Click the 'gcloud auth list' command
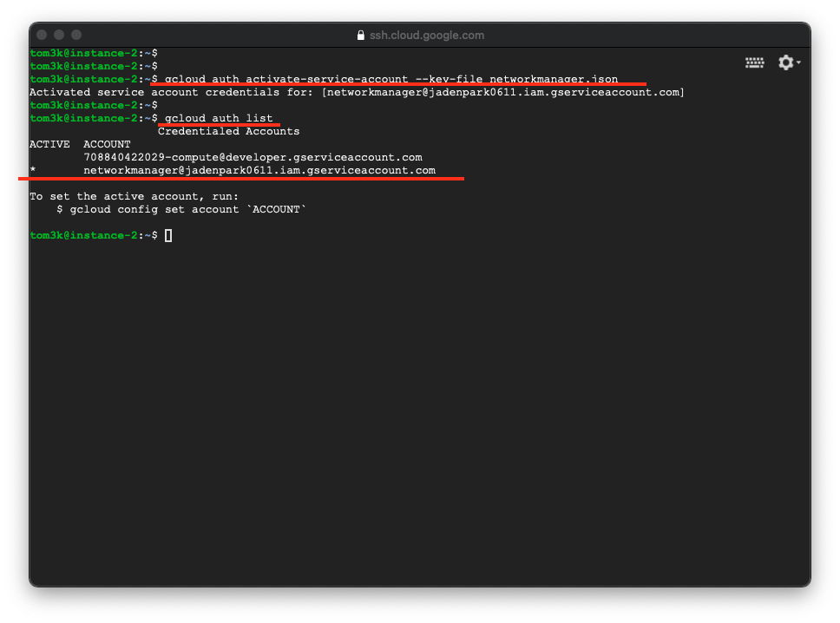 219,118
